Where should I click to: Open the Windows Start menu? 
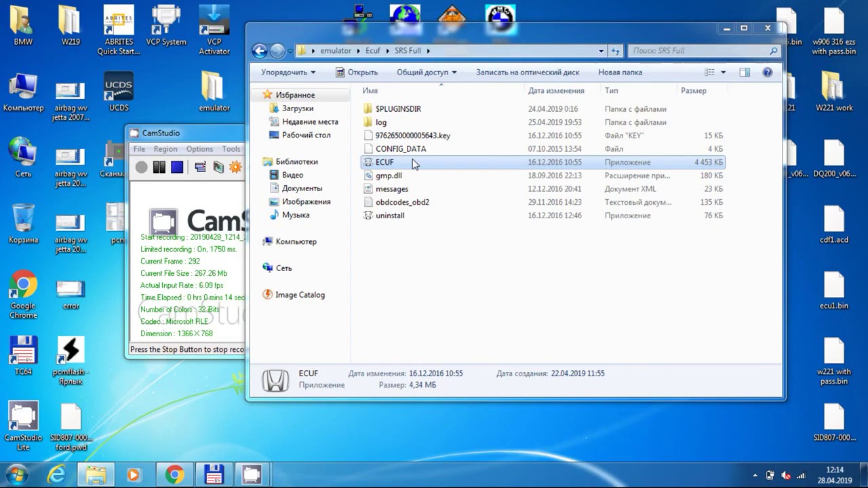pyautogui.click(x=16, y=474)
